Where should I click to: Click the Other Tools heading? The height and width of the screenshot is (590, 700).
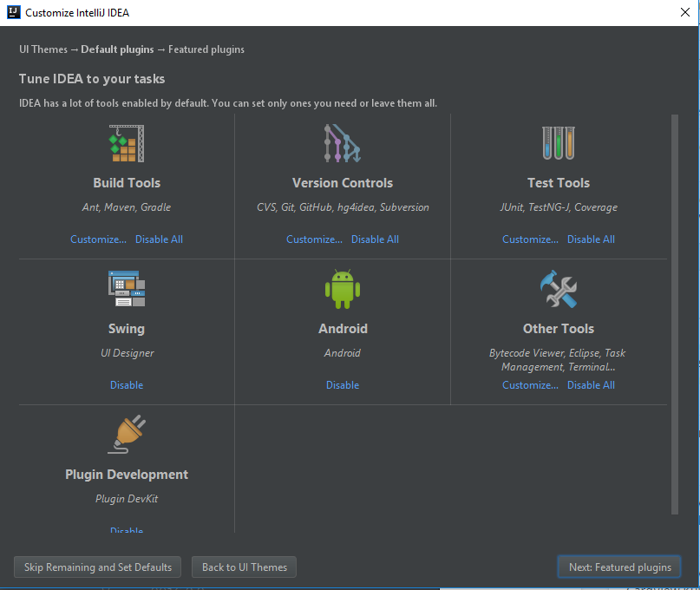pos(559,329)
